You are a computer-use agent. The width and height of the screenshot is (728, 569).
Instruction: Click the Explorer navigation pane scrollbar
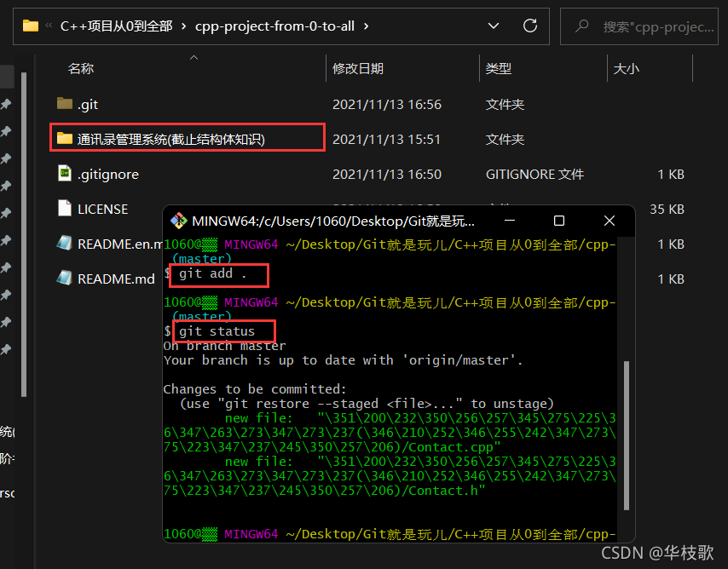coord(24,234)
